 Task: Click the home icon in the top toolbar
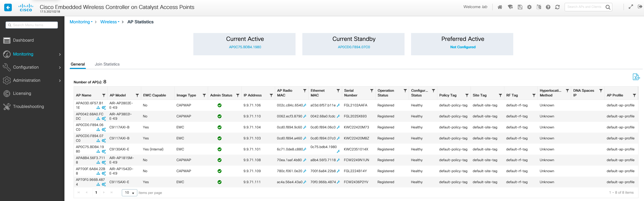point(500,7)
